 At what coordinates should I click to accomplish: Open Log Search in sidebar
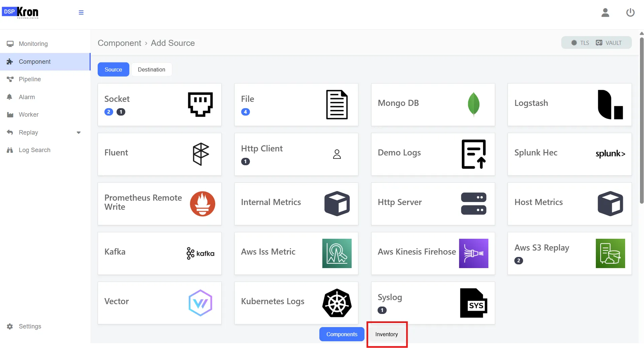tap(45, 150)
